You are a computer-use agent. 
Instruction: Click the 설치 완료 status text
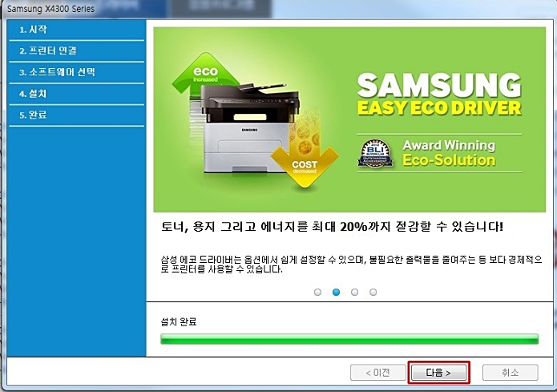[179, 322]
